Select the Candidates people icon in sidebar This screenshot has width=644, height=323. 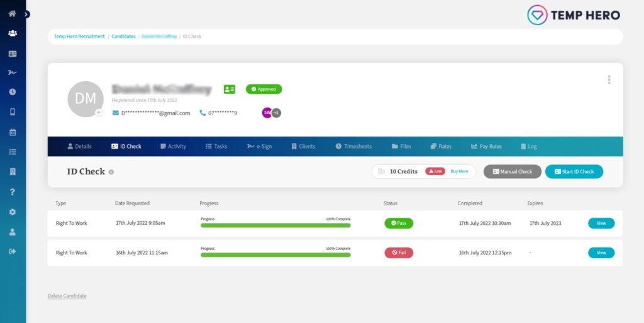[x=13, y=33]
